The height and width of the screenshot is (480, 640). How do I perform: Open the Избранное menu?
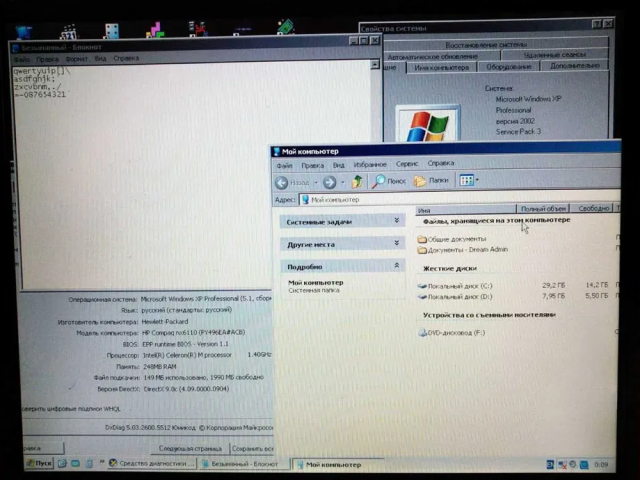click(370, 164)
